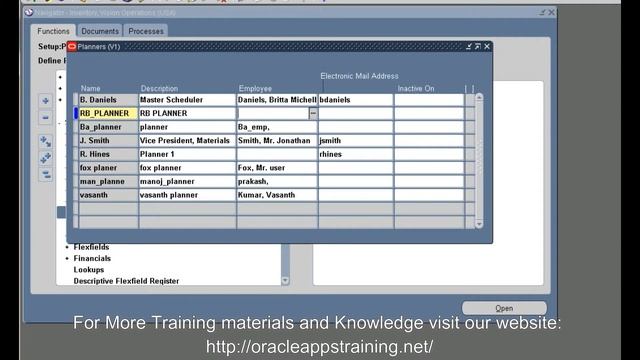Click the Master Scheduler description cell

coord(187,100)
